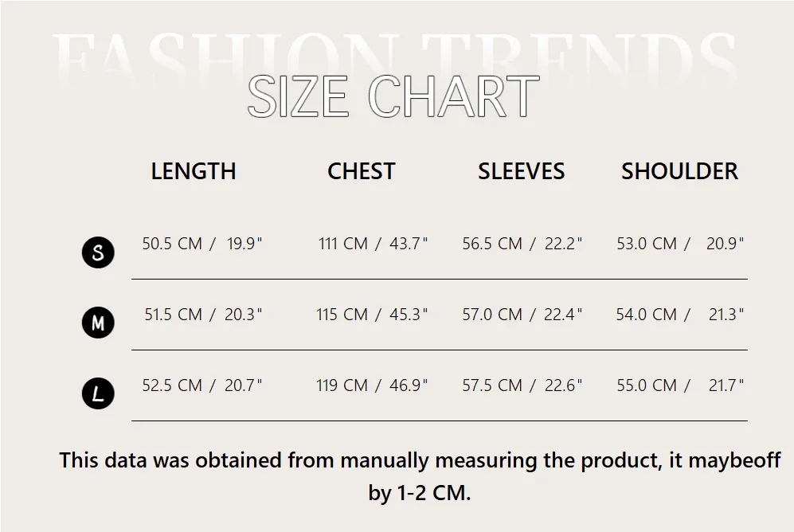Select the SLEEVES column header
This screenshot has width=794, height=532.
(521, 171)
